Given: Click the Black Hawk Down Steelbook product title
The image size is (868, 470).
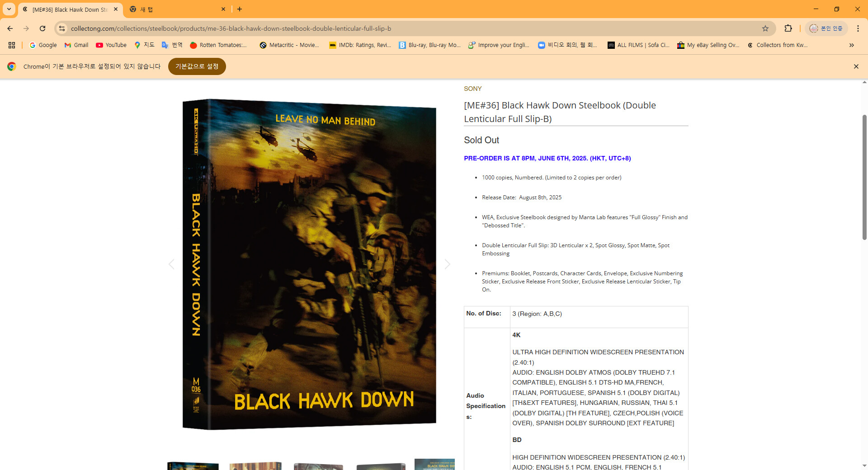Looking at the screenshot, I should (x=560, y=112).
